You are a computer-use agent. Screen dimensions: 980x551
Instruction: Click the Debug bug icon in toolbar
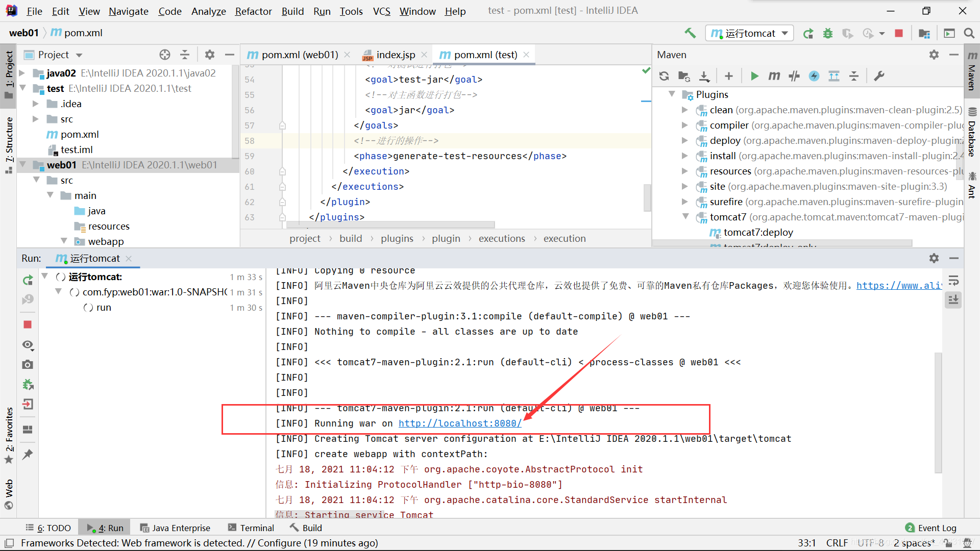pyautogui.click(x=828, y=33)
